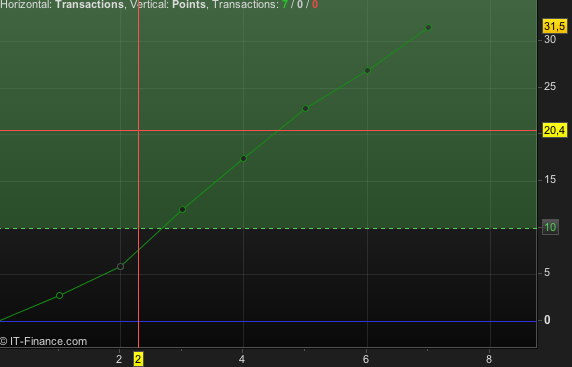Screen dimensions: 572x367
Task: Click the IT-Finance.com copyright link
Action: 43,341
